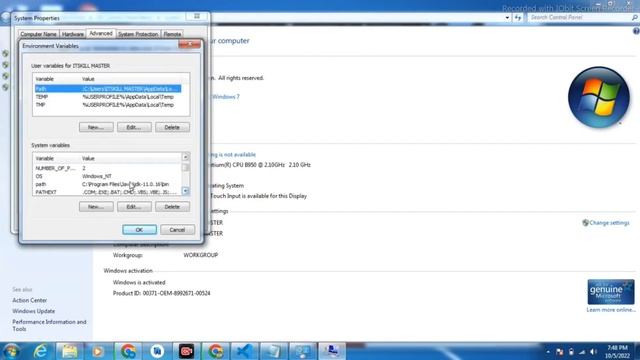Click Delete under System variables
The height and width of the screenshot is (360, 640).
(x=172, y=207)
